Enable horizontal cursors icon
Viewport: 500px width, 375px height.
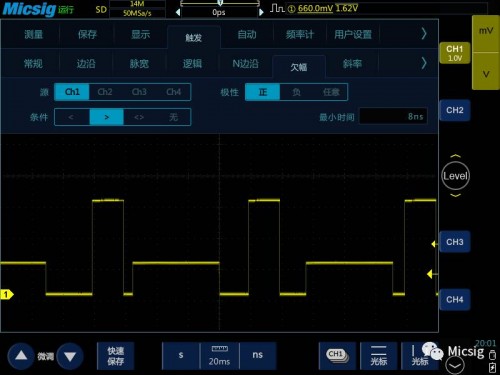(379, 355)
